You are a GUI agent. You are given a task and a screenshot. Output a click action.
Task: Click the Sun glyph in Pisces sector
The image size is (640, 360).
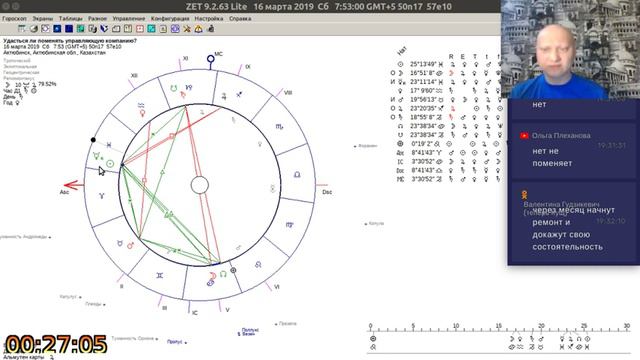click(x=110, y=164)
